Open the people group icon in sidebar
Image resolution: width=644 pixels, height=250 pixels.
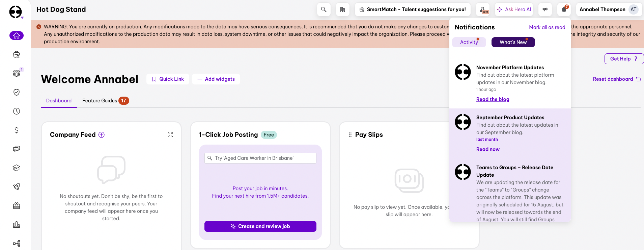pos(17,73)
